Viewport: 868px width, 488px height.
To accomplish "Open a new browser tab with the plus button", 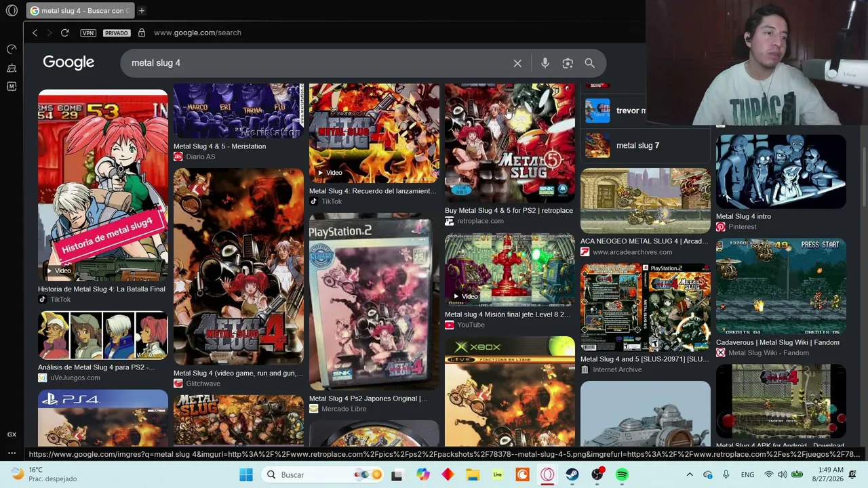I will [x=142, y=11].
